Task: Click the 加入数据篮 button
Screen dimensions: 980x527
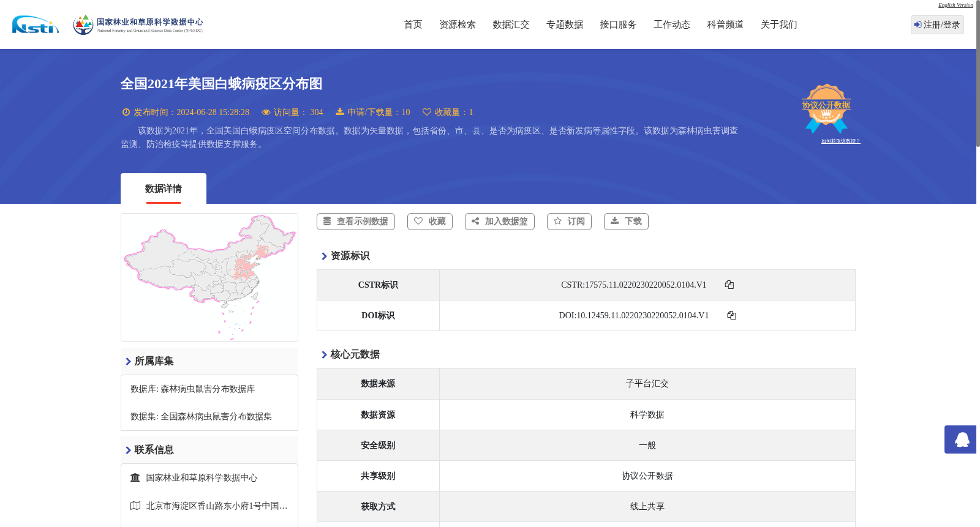Action: pyautogui.click(x=500, y=222)
